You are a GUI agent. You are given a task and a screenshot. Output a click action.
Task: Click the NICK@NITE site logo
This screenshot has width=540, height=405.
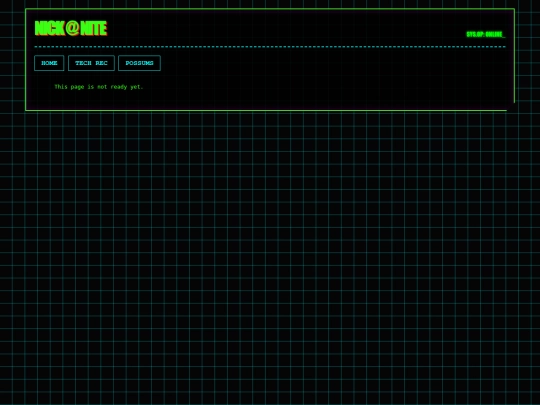coord(71,28)
